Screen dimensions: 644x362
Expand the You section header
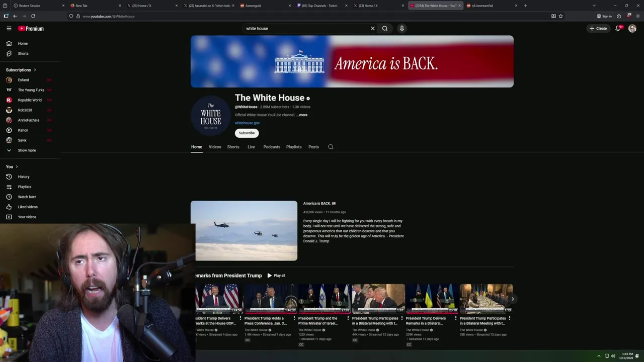pos(12,166)
